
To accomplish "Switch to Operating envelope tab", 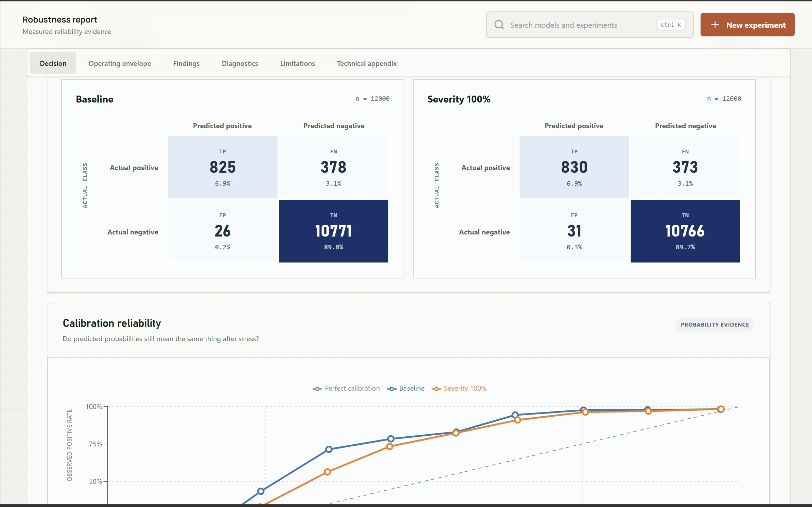I will (120, 63).
